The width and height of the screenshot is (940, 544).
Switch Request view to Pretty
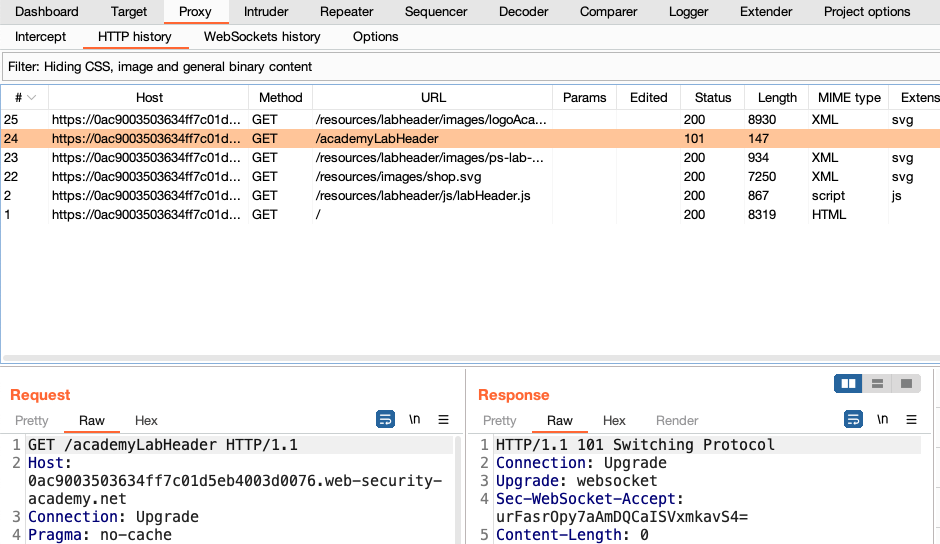click(32, 420)
